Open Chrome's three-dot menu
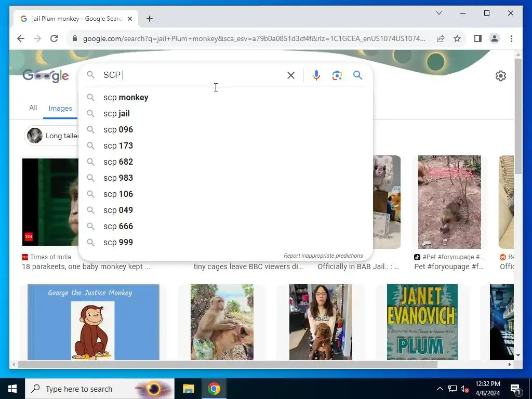The image size is (532, 399). [x=511, y=38]
